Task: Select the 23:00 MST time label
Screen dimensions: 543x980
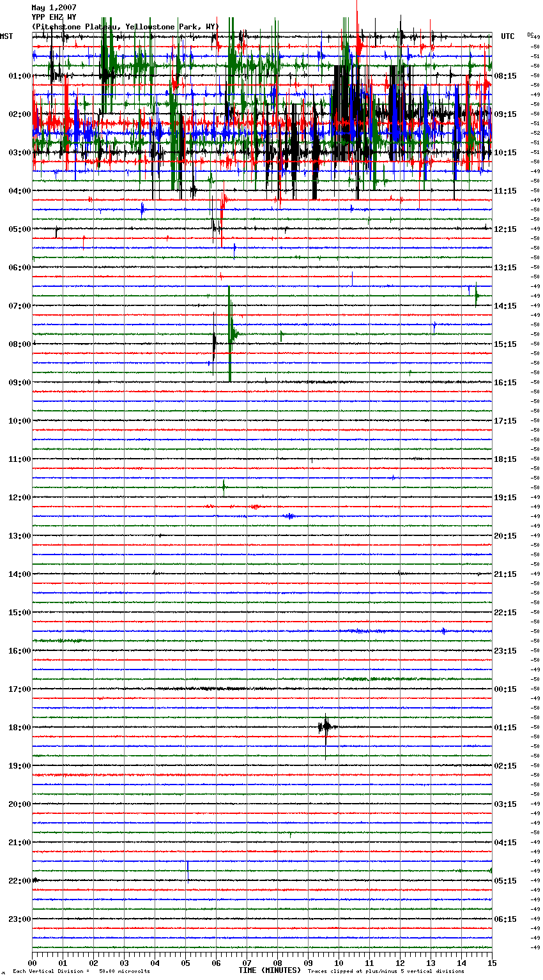Action: 20,919
